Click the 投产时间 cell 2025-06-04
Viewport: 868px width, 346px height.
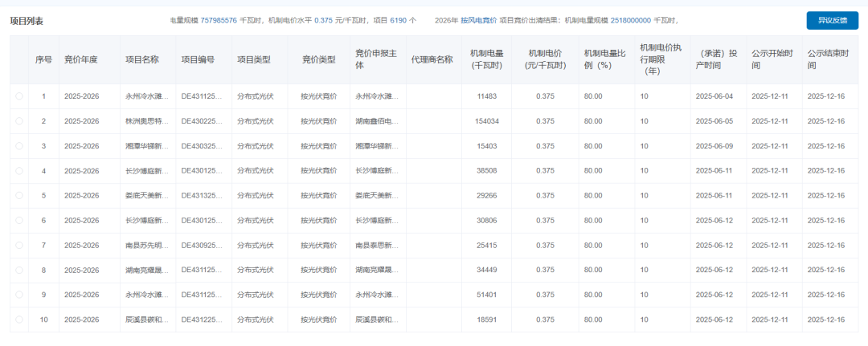coord(714,96)
